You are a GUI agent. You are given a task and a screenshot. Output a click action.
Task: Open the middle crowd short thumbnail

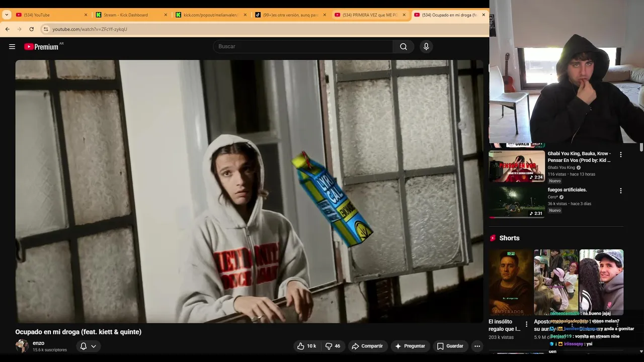(x=556, y=283)
